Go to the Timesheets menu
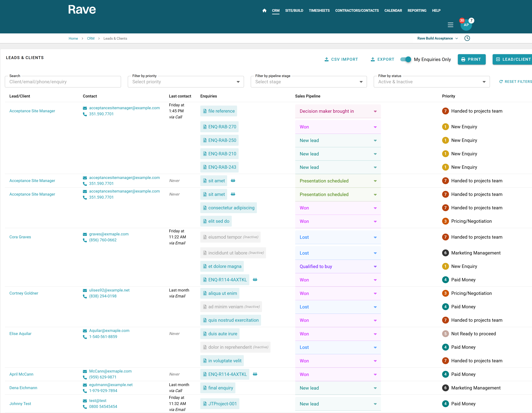 [x=319, y=11]
